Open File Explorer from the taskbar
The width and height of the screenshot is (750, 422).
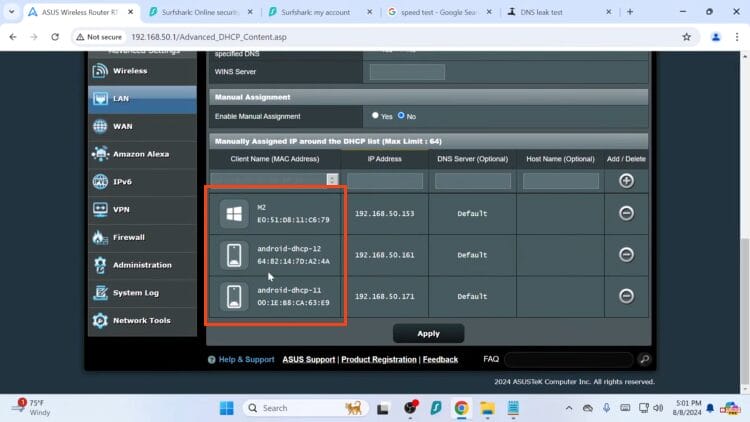click(487, 408)
